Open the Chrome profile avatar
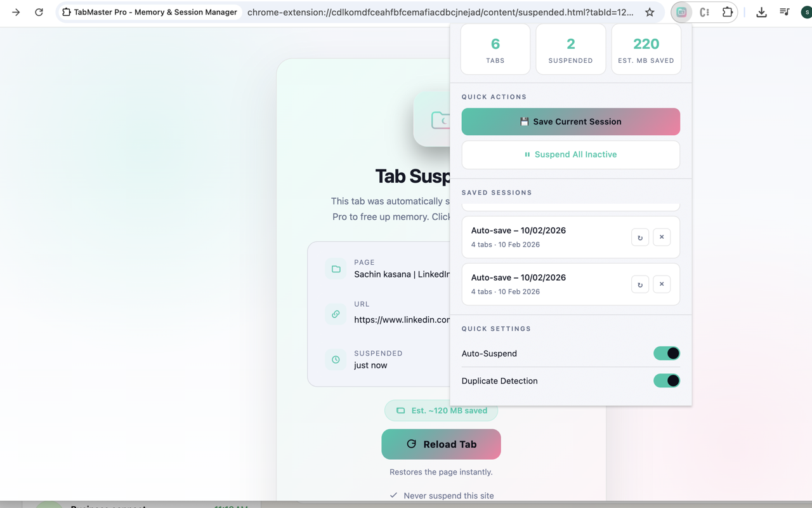Screen dimensions: 812x508 pos(806,12)
